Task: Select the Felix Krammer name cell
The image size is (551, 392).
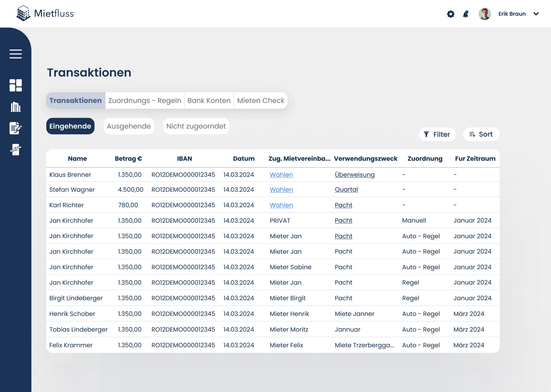Action: click(x=71, y=345)
